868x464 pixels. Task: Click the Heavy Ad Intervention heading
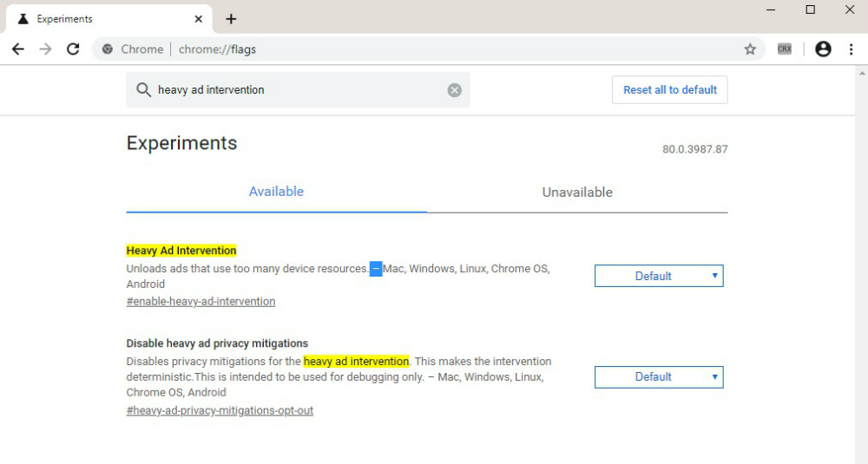point(181,251)
